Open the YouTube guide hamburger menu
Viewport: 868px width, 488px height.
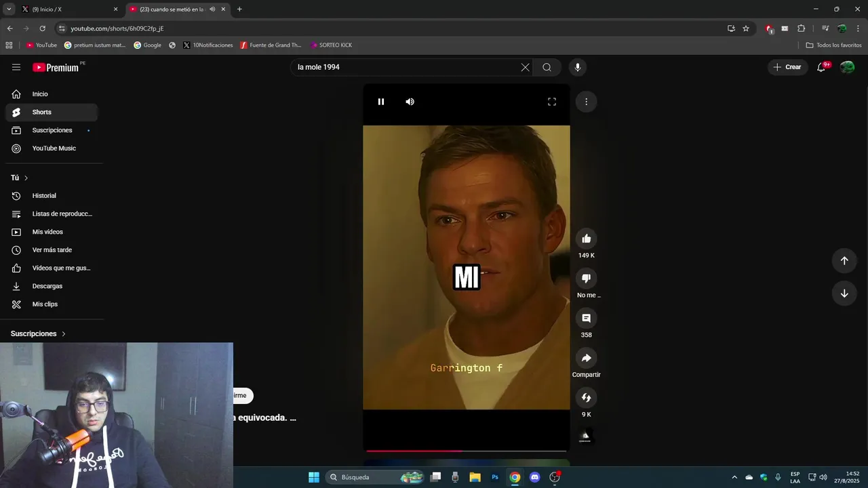tap(16, 67)
